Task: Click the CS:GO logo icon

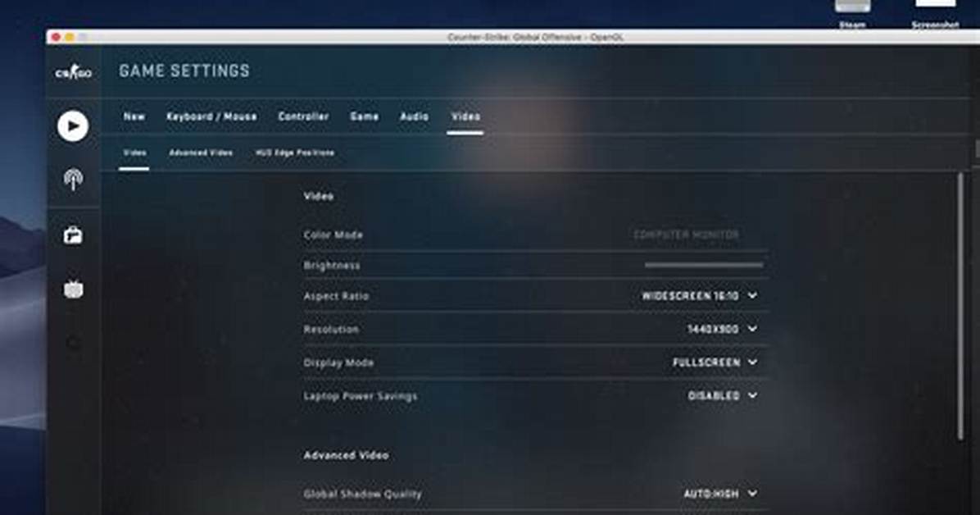Action: coord(73,72)
